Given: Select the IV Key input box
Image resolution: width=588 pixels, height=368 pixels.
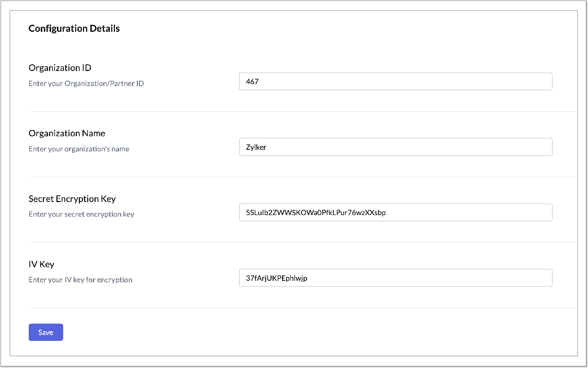Looking at the screenshot, I should 395,278.
